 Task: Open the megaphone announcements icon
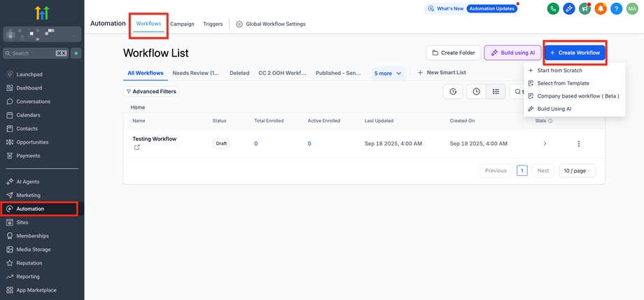tap(584, 8)
